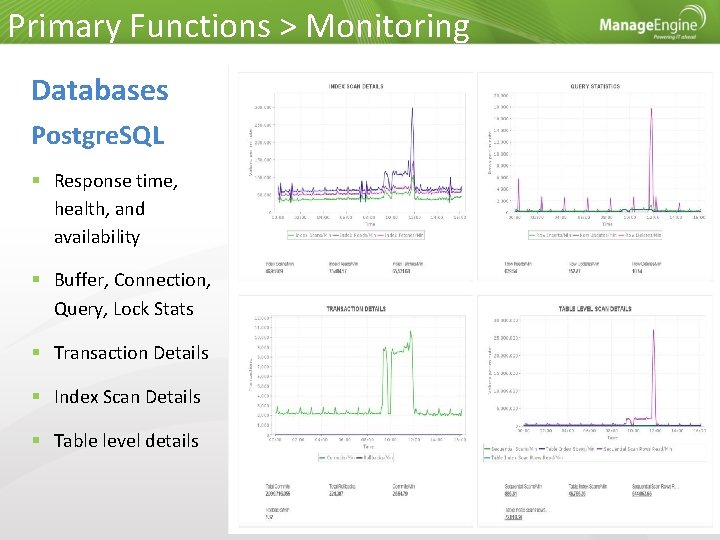Viewport: 720px width, 540px height.
Task: Select the Index Scan Details bullet text
Action: [127, 397]
